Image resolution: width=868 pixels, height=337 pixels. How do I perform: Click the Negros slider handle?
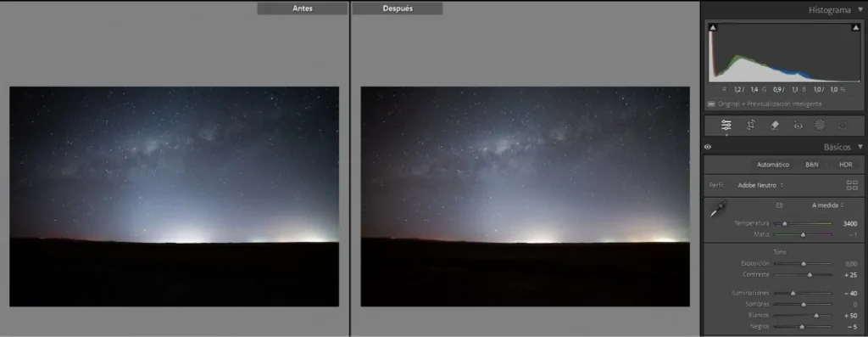[x=802, y=327]
